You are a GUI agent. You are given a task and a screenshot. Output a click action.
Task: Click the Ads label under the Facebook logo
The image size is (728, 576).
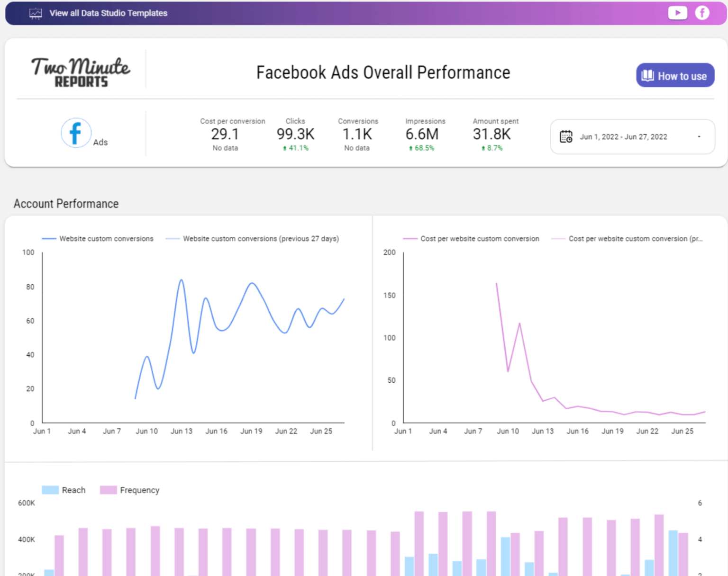[x=100, y=142]
